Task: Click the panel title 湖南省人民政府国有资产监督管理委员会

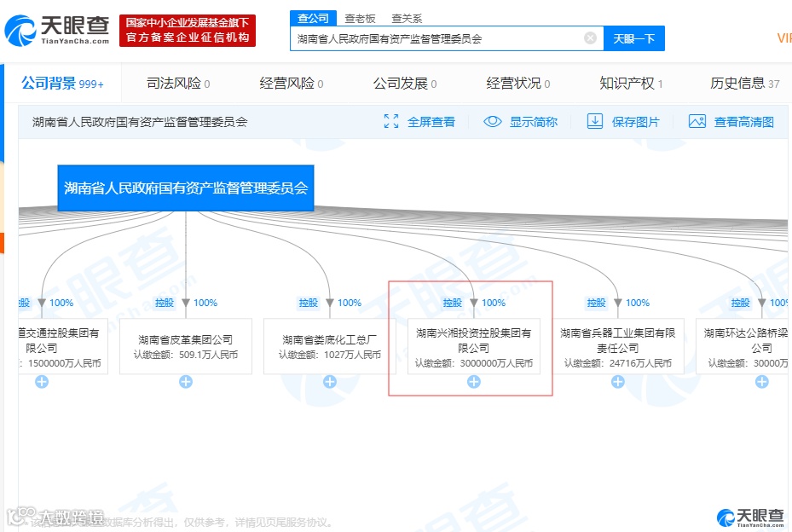Action: pyautogui.click(x=140, y=122)
